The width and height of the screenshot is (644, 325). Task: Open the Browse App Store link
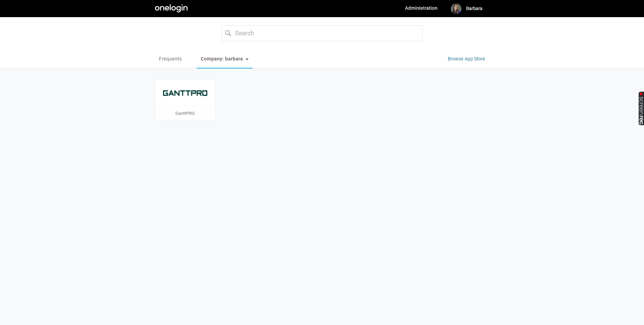466,59
